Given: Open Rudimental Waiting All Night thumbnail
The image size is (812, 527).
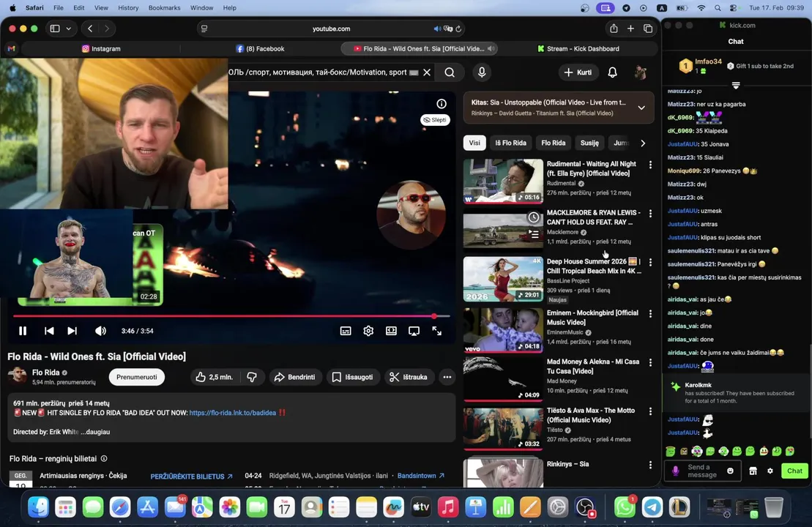Looking at the screenshot, I should coord(503,182).
